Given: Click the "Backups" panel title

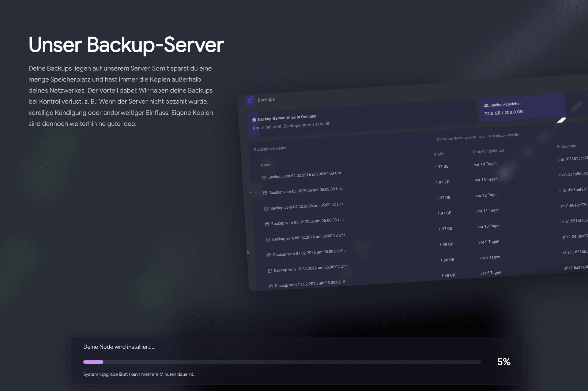Looking at the screenshot, I should pos(266,100).
